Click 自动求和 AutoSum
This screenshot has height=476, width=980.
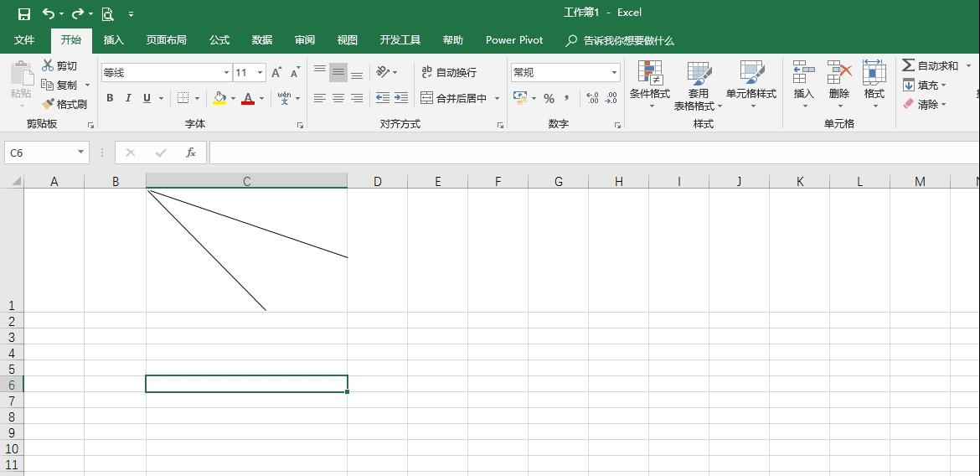[x=930, y=65]
